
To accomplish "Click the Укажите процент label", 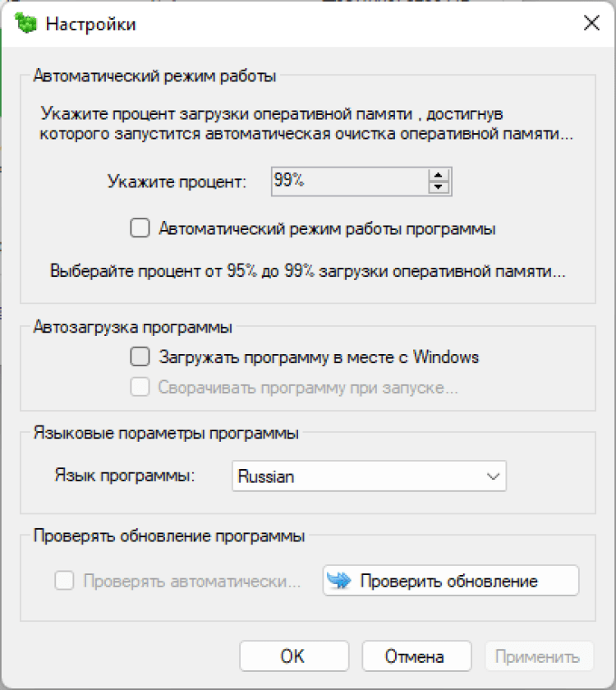I will pos(177,182).
